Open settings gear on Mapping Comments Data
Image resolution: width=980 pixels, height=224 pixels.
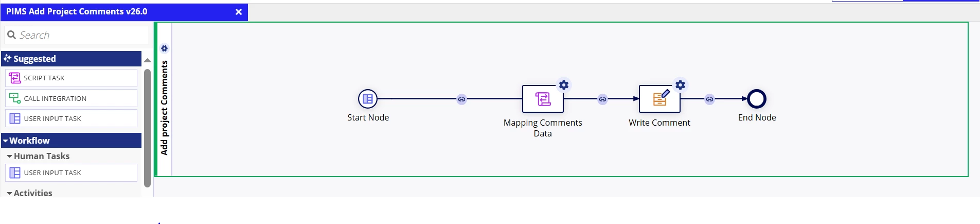point(564,85)
